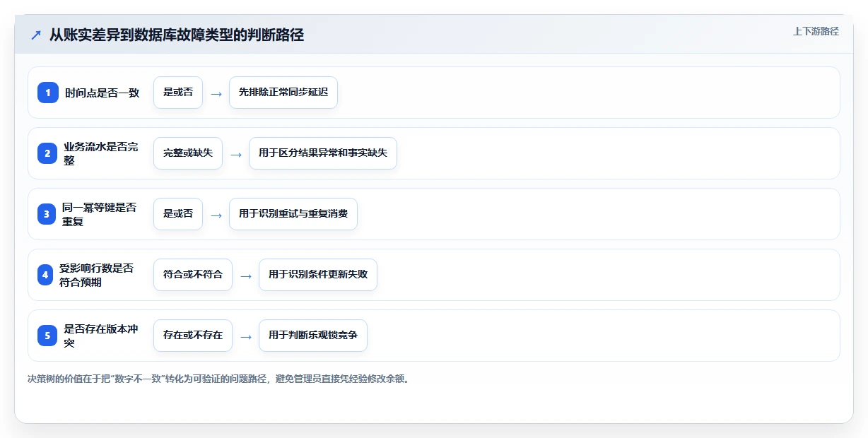This screenshot has width=868, height=438.
Task: Click step number 3 badge
Action: 48,214
